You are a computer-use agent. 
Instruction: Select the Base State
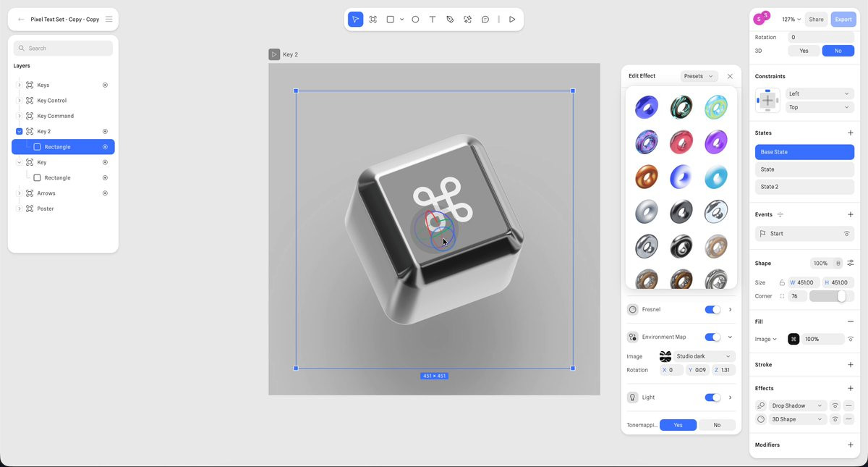click(804, 152)
